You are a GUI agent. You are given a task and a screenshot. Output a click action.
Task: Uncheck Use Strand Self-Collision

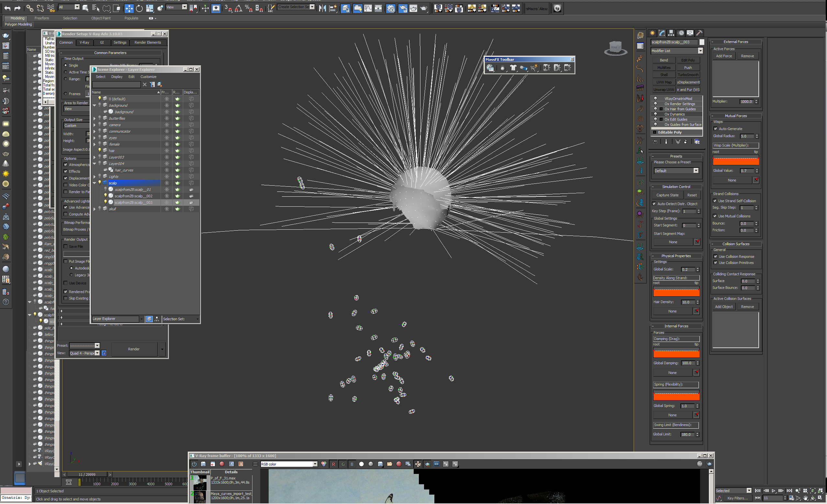pos(715,201)
